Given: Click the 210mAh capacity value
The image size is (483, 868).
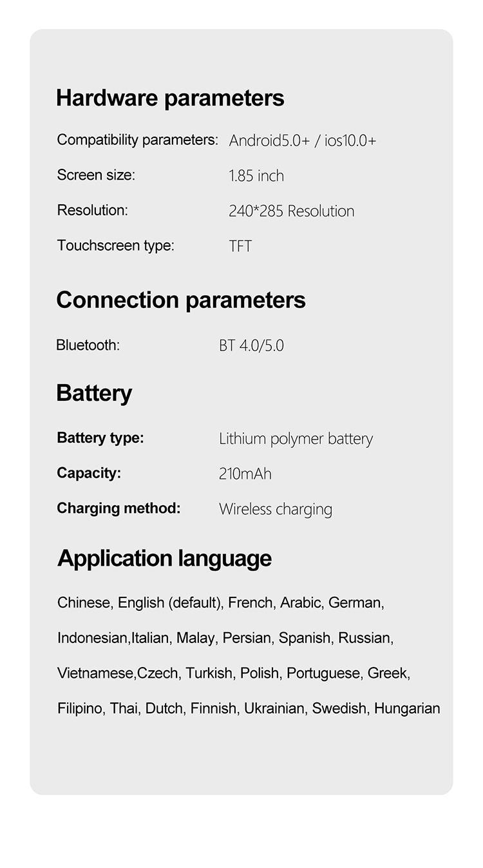Looking at the screenshot, I should (x=245, y=474).
